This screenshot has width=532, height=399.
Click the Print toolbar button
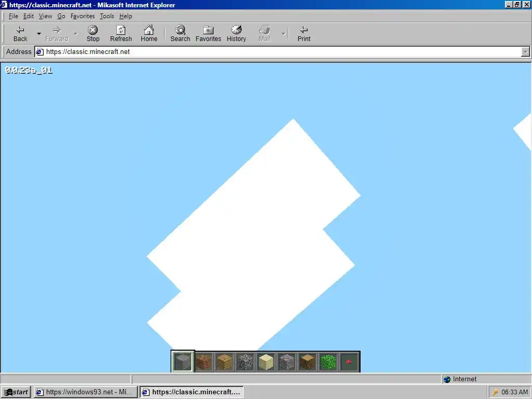pyautogui.click(x=304, y=34)
